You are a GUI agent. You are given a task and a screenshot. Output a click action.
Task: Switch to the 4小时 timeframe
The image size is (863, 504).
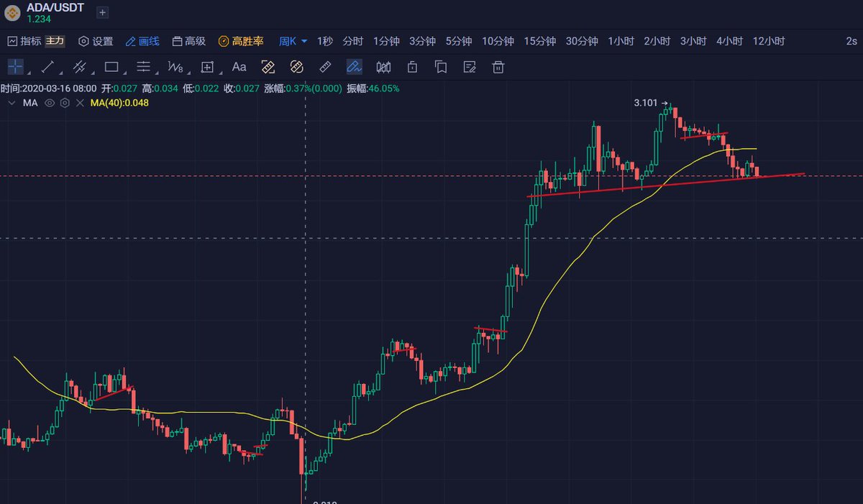[x=729, y=41]
